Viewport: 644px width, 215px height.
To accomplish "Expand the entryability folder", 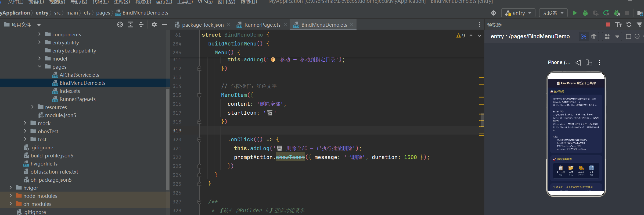I will (x=39, y=42).
